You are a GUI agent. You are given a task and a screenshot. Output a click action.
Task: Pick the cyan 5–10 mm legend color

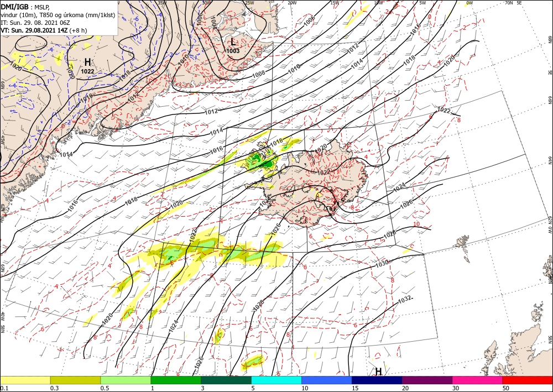[x=276, y=380]
